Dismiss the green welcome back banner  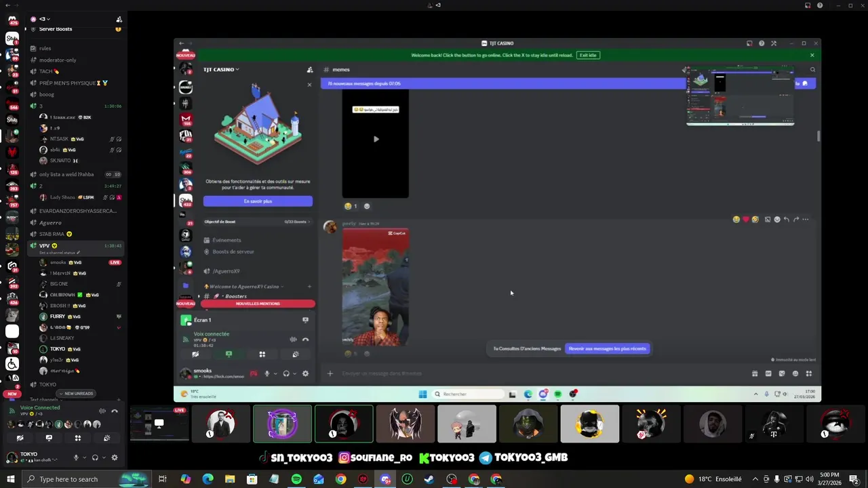coord(812,55)
